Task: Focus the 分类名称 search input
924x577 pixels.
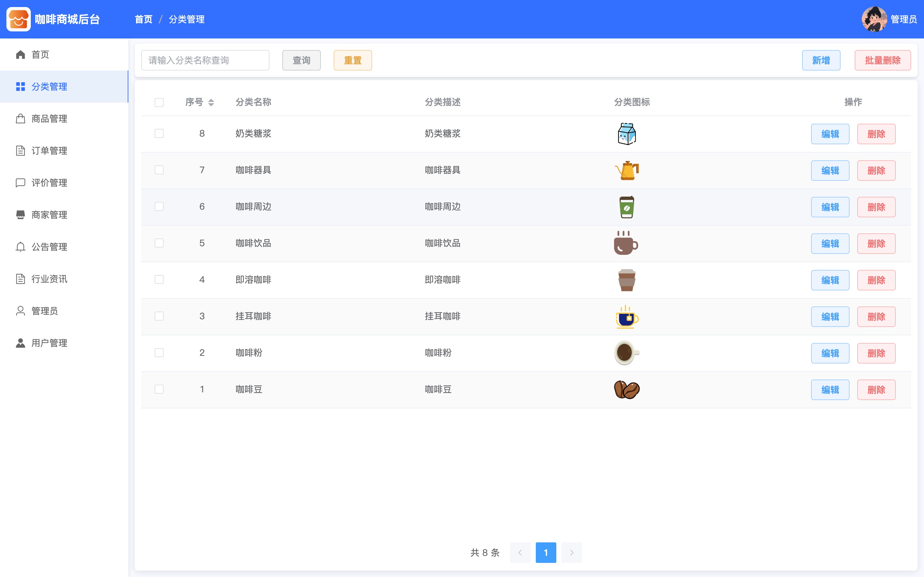Action: 205,60
